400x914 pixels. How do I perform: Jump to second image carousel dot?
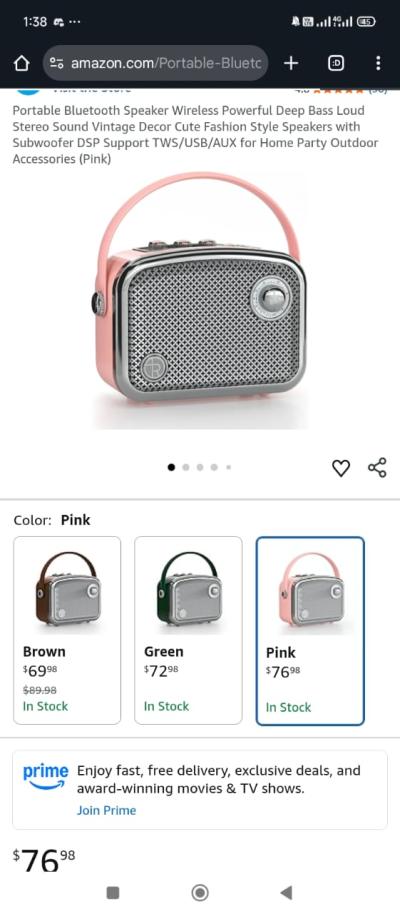[186, 467]
